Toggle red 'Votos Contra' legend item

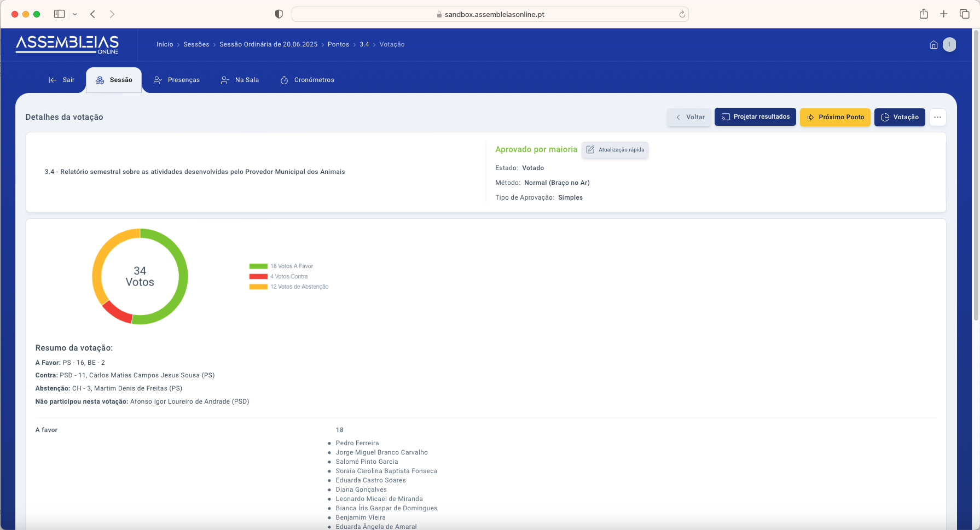(x=288, y=277)
